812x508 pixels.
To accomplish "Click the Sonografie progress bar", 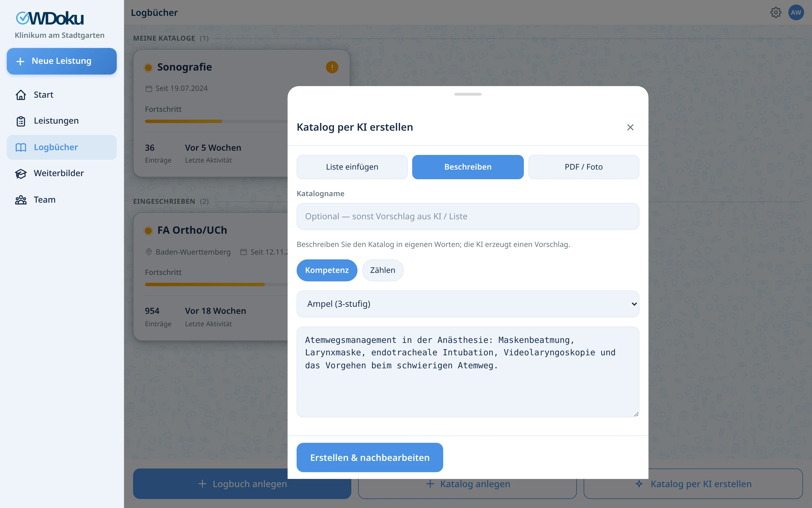I will tap(216, 121).
